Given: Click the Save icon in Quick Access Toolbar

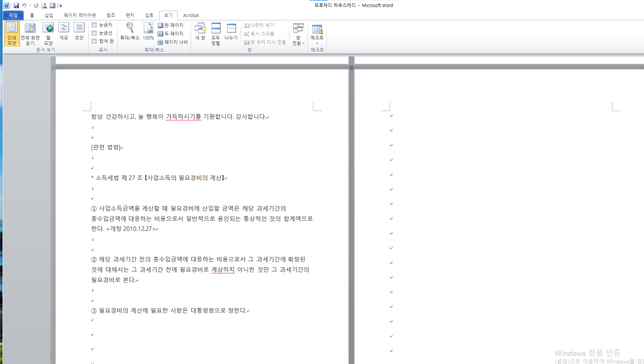Looking at the screenshot, I should (16, 5).
